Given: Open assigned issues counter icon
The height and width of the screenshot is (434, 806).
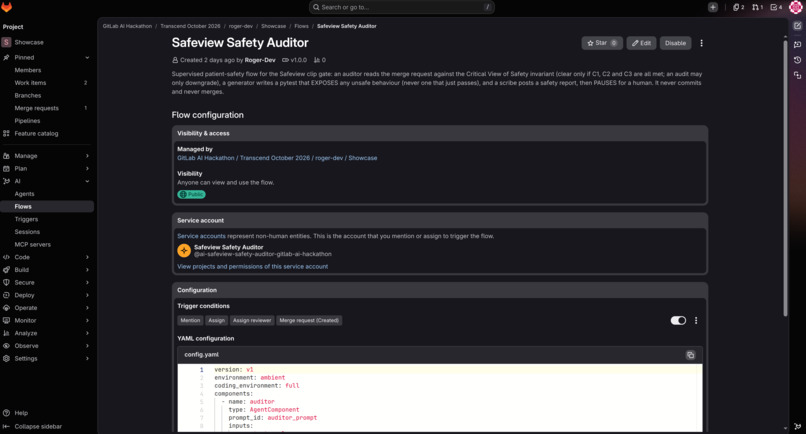Looking at the screenshot, I should click(x=739, y=7).
